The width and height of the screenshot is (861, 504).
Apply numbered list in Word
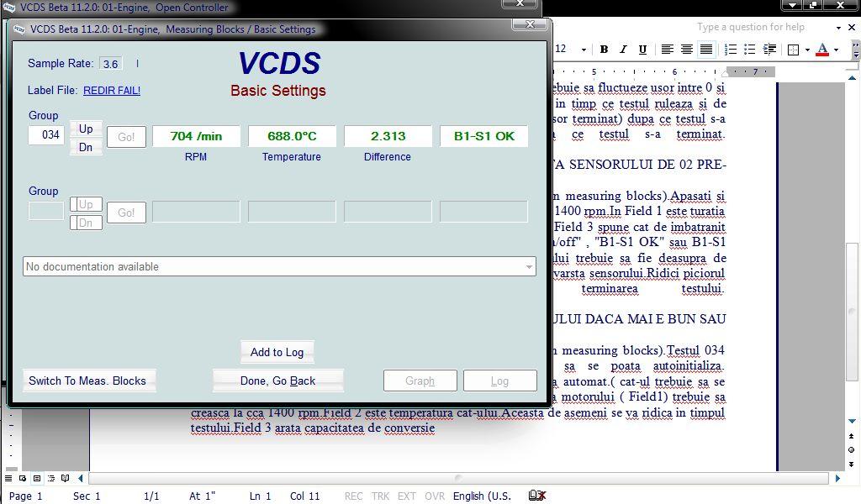pos(731,50)
